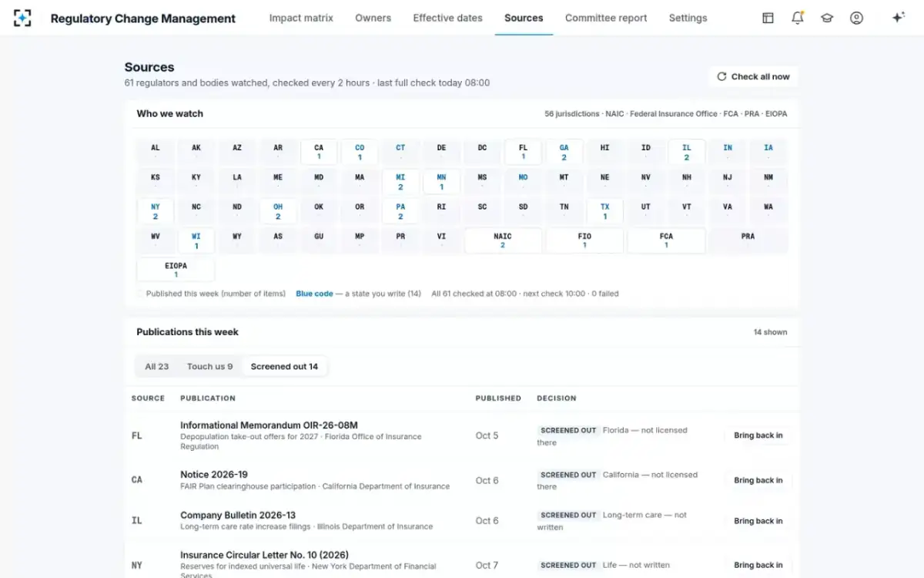Image resolution: width=924 pixels, height=578 pixels.
Task: Select the GU territory tile
Action: click(x=319, y=240)
